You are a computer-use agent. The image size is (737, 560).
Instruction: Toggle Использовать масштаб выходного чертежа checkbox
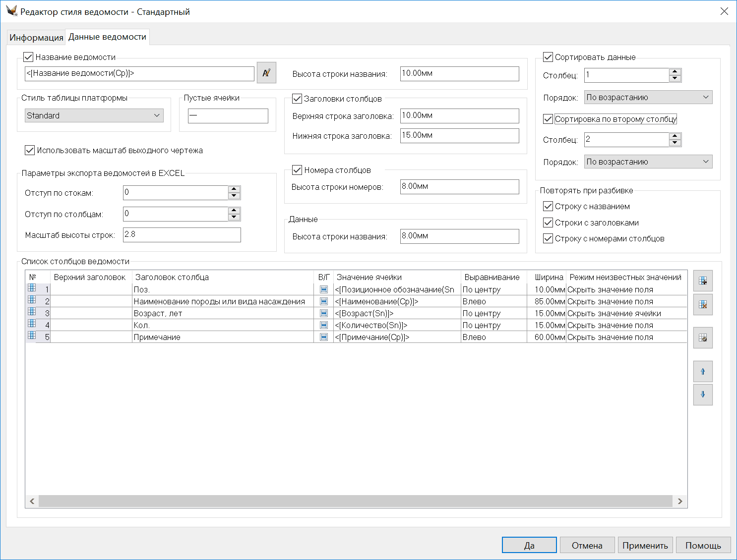point(30,150)
